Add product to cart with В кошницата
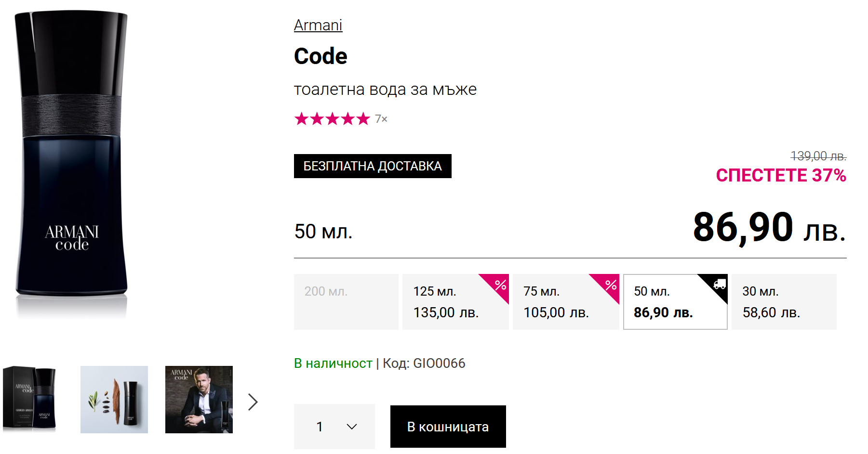The image size is (868, 454). pyautogui.click(x=448, y=427)
